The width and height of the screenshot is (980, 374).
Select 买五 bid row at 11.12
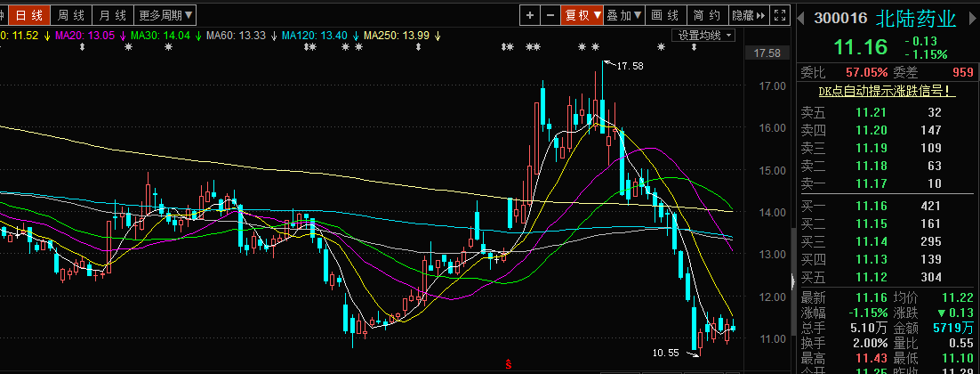887,277
